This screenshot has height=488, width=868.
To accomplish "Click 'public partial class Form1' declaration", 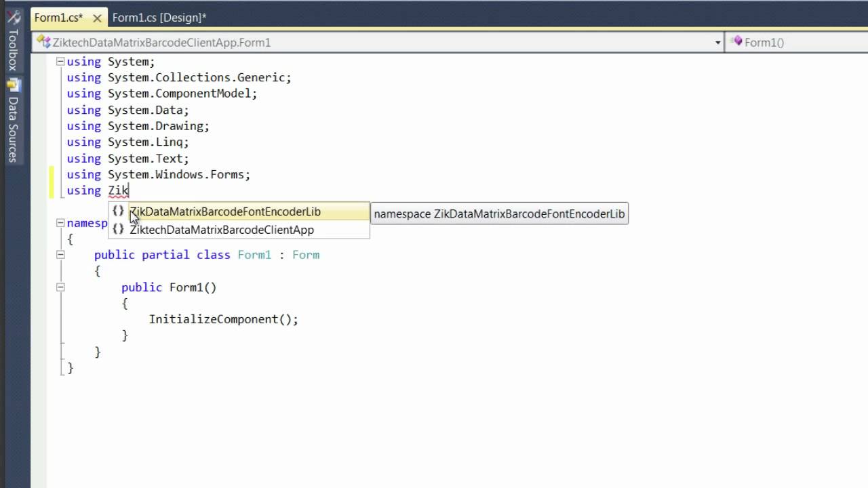I will pyautogui.click(x=182, y=255).
